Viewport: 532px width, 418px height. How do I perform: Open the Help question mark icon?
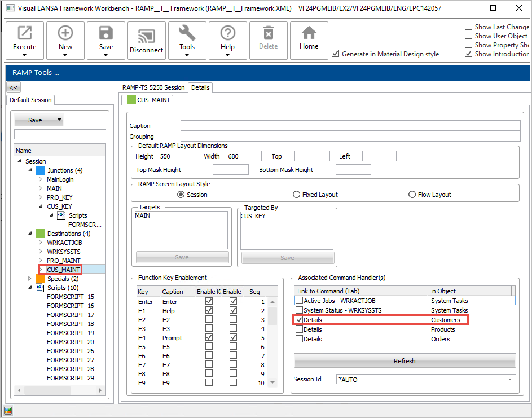click(x=227, y=34)
